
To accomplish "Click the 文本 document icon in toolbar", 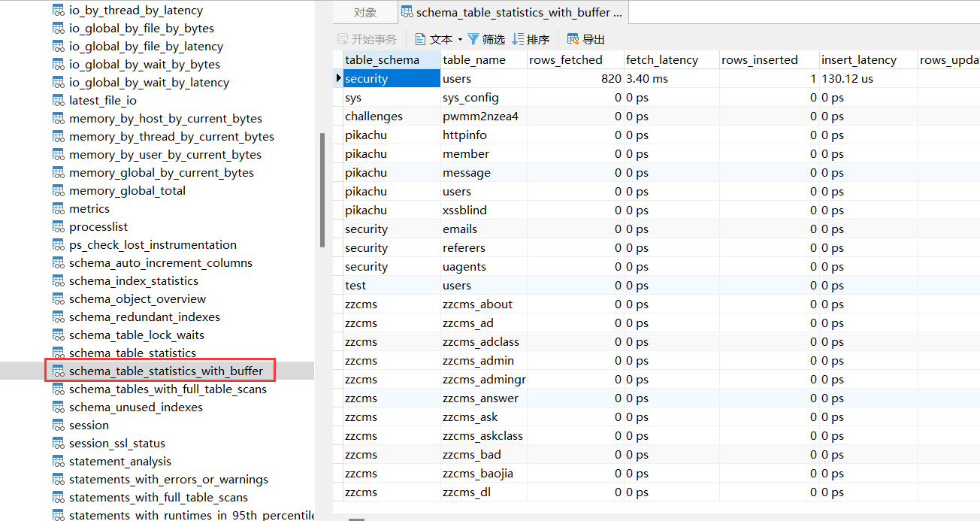I will click(420, 39).
